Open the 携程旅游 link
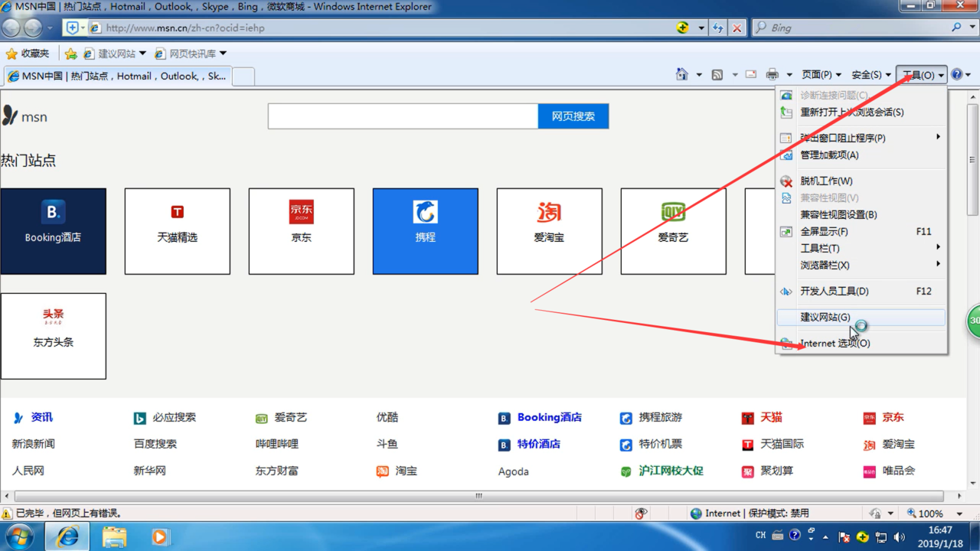980x551 pixels. (661, 417)
